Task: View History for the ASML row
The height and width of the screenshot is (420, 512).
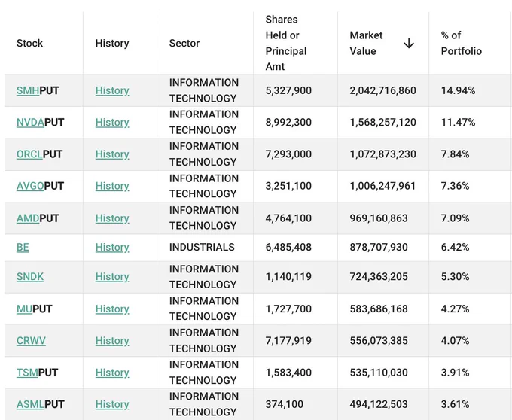Action: pyautogui.click(x=112, y=404)
